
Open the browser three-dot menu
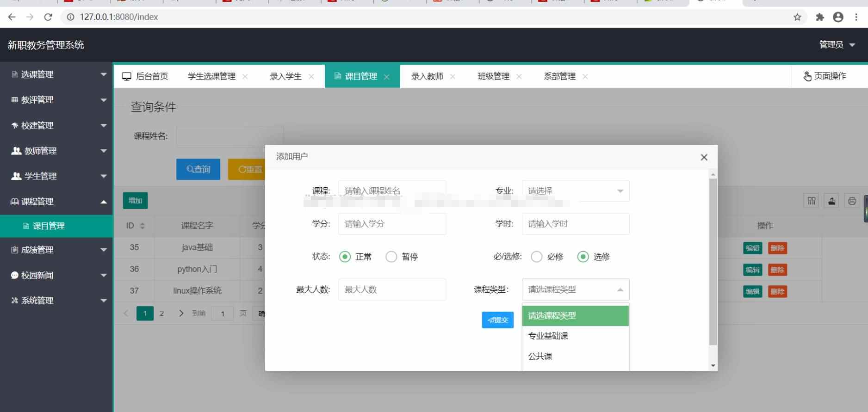[x=856, y=17]
